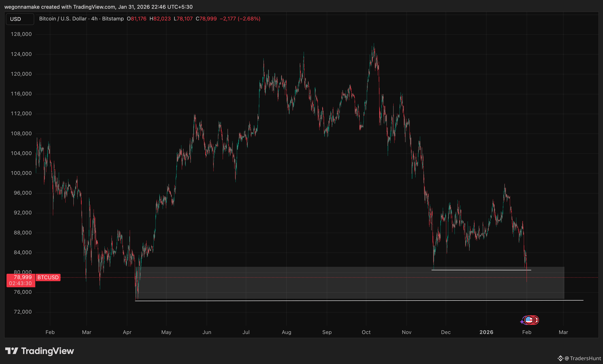The image size is (603, 364).
Task: Click the 02:43:30 bar countdown timer
Action: 20,283
